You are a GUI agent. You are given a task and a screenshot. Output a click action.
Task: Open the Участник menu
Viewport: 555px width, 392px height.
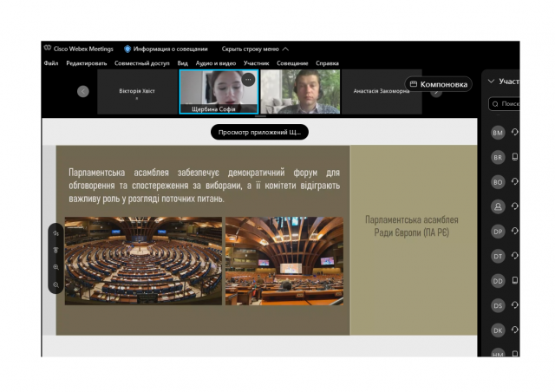pos(257,63)
